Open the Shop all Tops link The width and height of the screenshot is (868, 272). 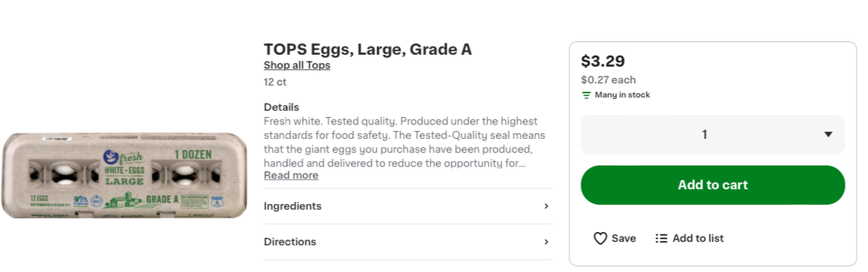click(297, 65)
